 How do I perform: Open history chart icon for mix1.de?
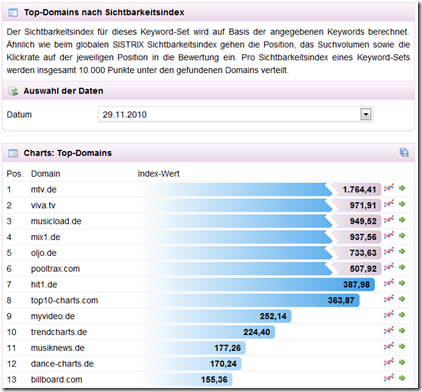389,235
